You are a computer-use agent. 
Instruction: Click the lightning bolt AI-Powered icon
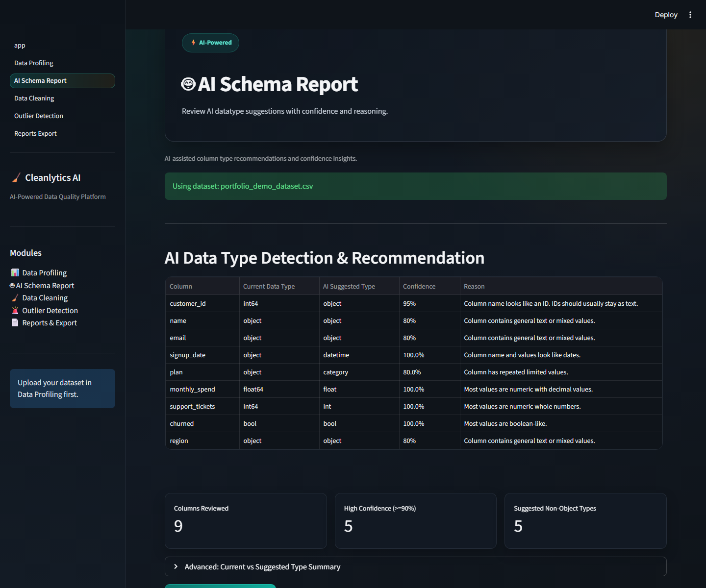click(x=194, y=43)
